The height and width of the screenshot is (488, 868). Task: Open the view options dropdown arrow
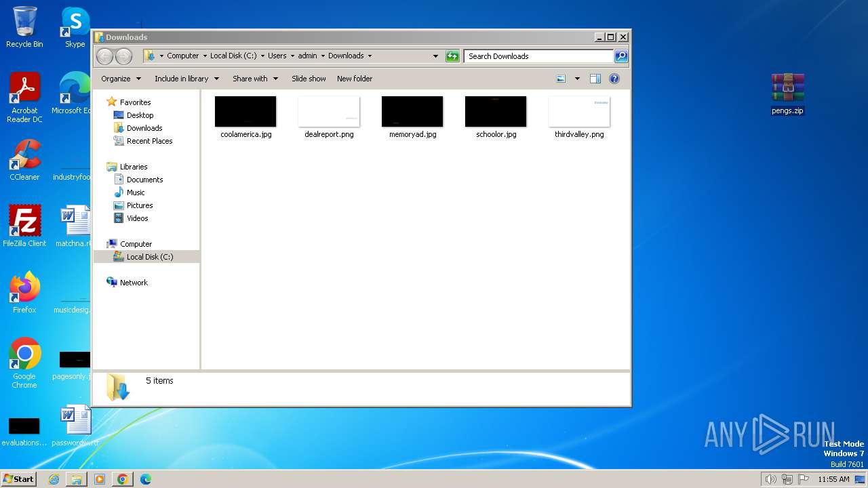(577, 79)
